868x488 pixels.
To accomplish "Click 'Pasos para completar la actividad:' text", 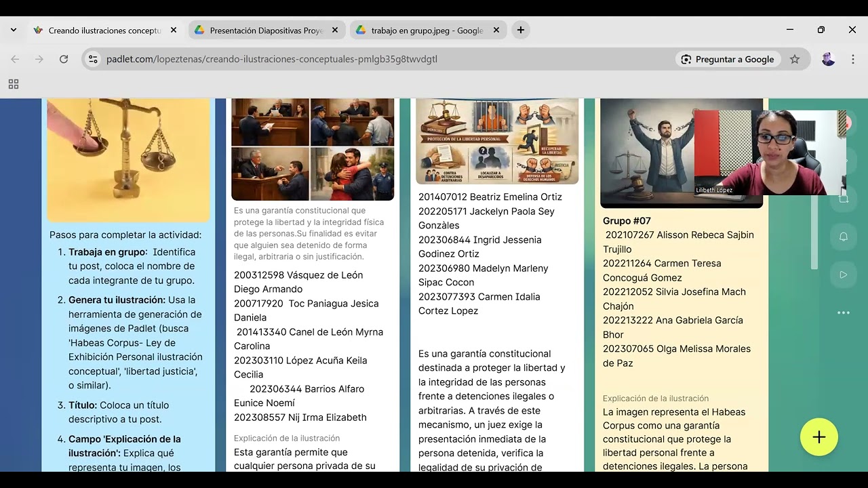I will 125,235.
